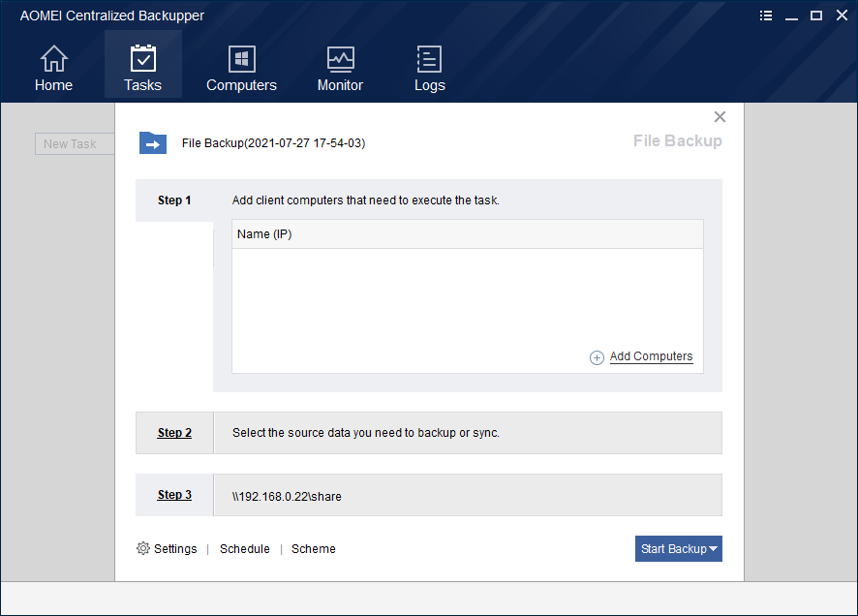This screenshot has width=858, height=616.
Task: Click 'Select the source data' field
Action: click(x=468, y=433)
